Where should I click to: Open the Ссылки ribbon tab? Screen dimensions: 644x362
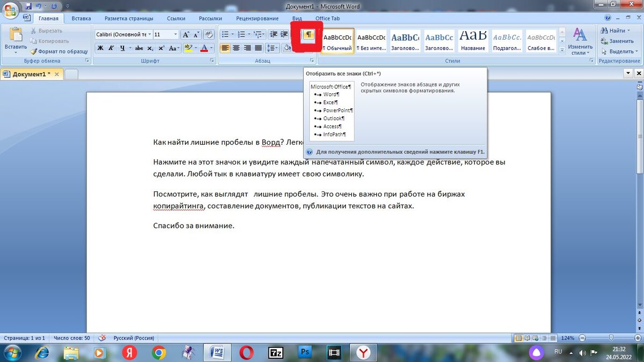pyautogui.click(x=176, y=18)
